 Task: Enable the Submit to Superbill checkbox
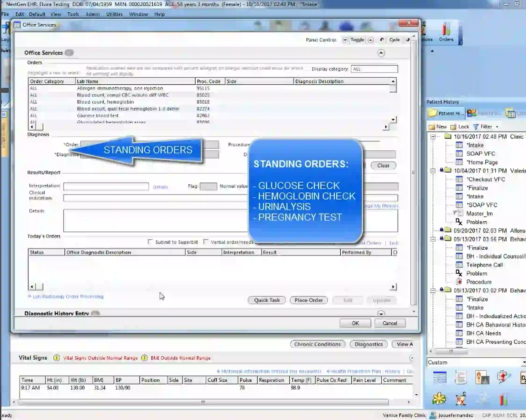point(150,242)
